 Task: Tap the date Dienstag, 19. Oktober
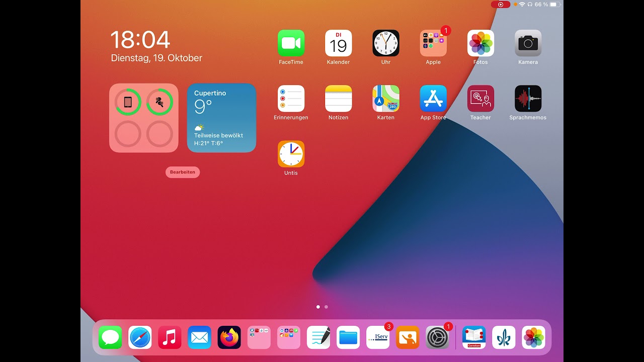pyautogui.click(x=156, y=58)
